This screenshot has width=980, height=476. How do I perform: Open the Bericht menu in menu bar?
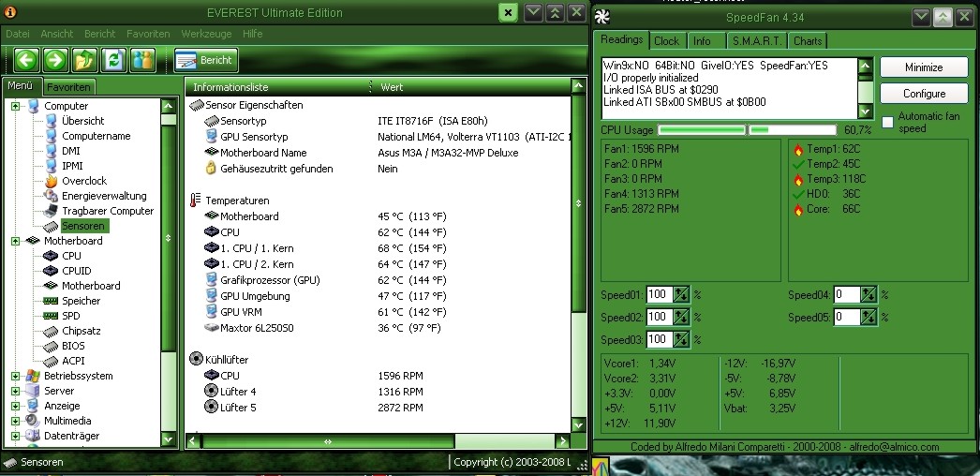pos(100,34)
